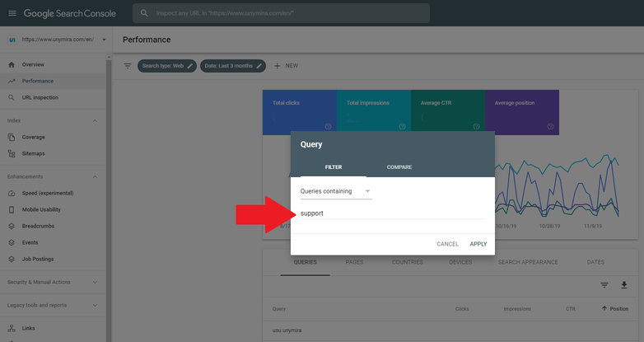Expand Legacy tools and reports section

pos(95,305)
